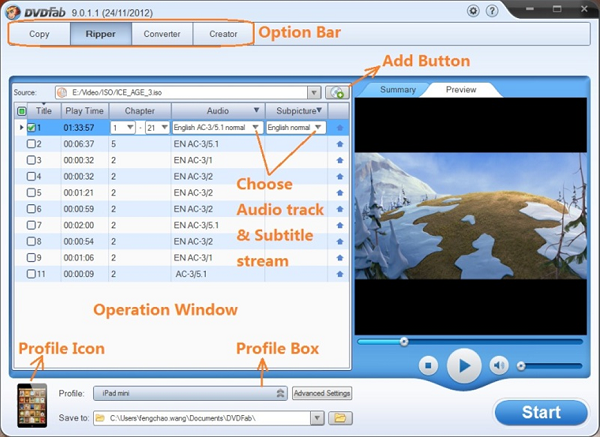Click the blue arrow icon for title 2
The width and height of the screenshot is (600, 437).
pos(340,144)
